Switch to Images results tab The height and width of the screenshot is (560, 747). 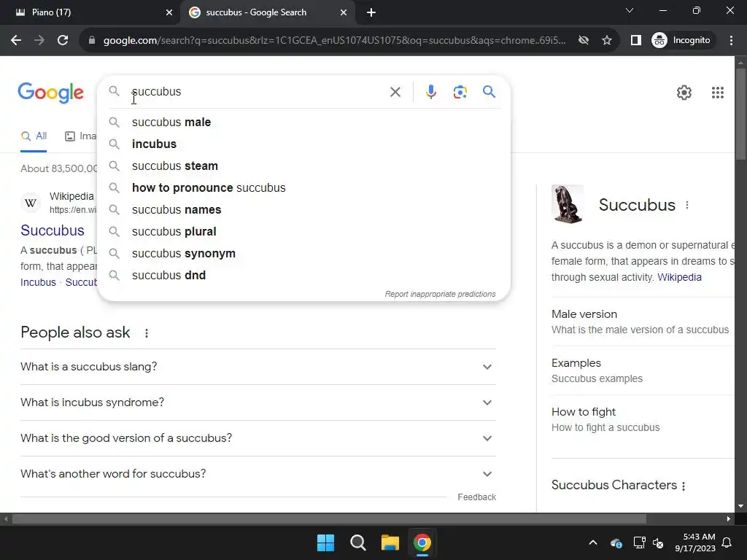coord(80,136)
